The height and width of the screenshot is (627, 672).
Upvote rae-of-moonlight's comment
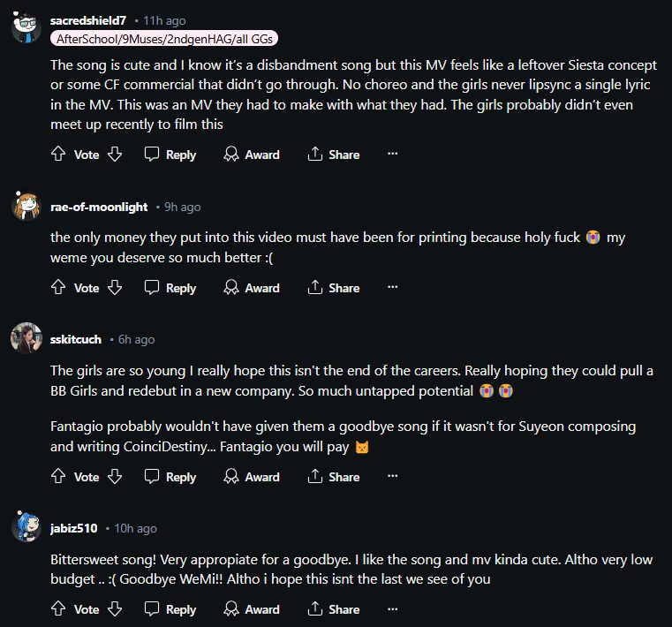coord(59,288)
